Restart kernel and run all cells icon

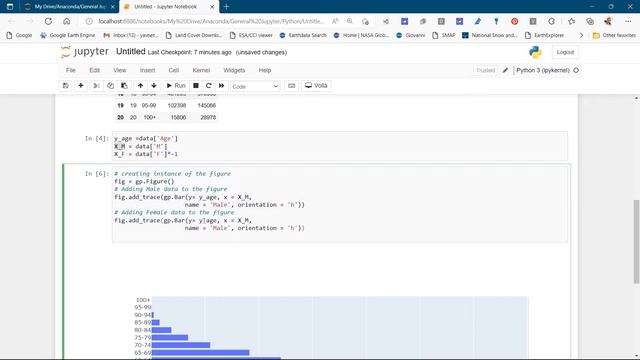click(222, 86)
